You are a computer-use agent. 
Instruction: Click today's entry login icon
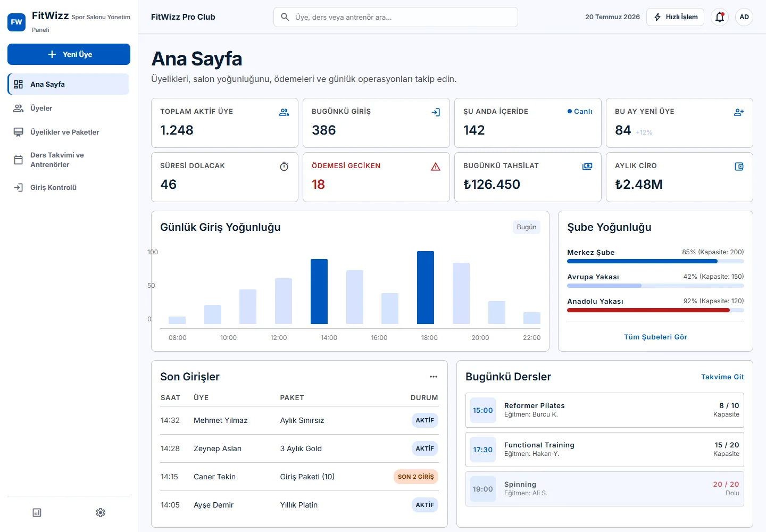click(436, 112)
